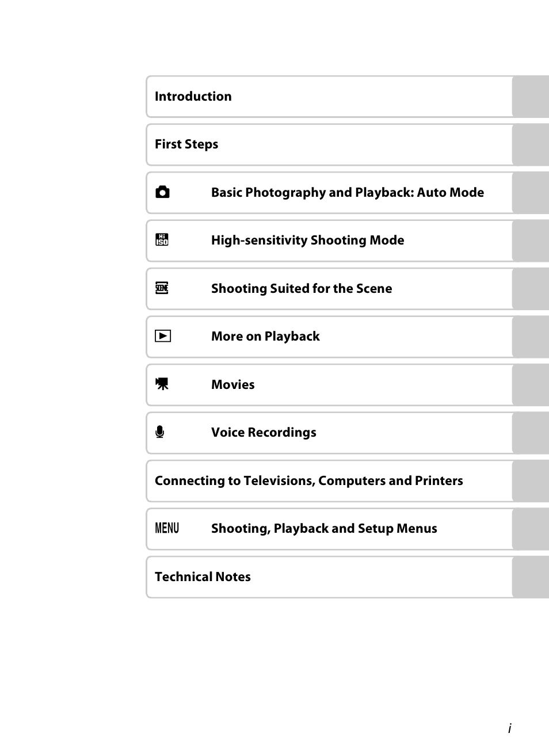Click the gray tab beside Introduction

530,97
